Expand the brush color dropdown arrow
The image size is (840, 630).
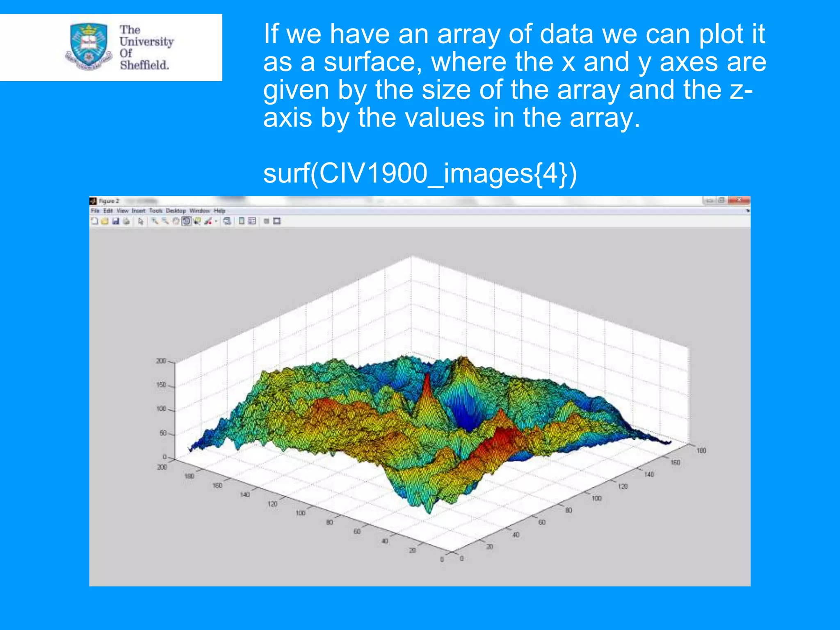[x=216, y=221]
